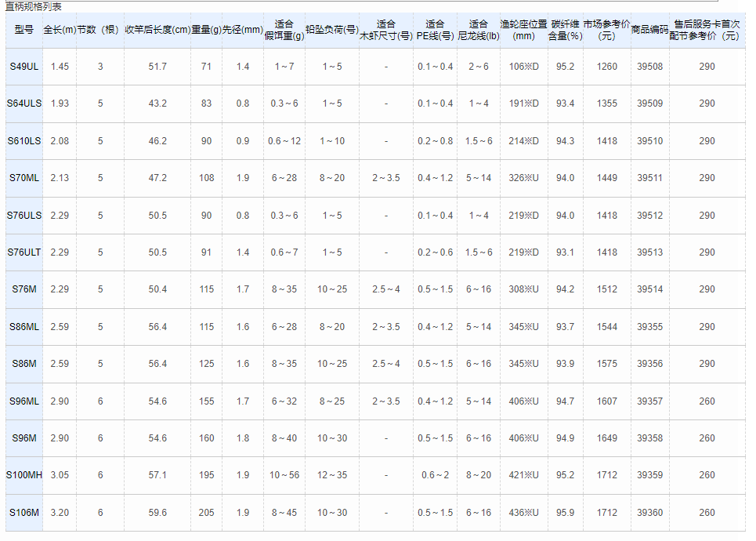Select model cell S76ULT
Image resolution: width=756 pixels, height=541 pixels.
click(24, 252)
